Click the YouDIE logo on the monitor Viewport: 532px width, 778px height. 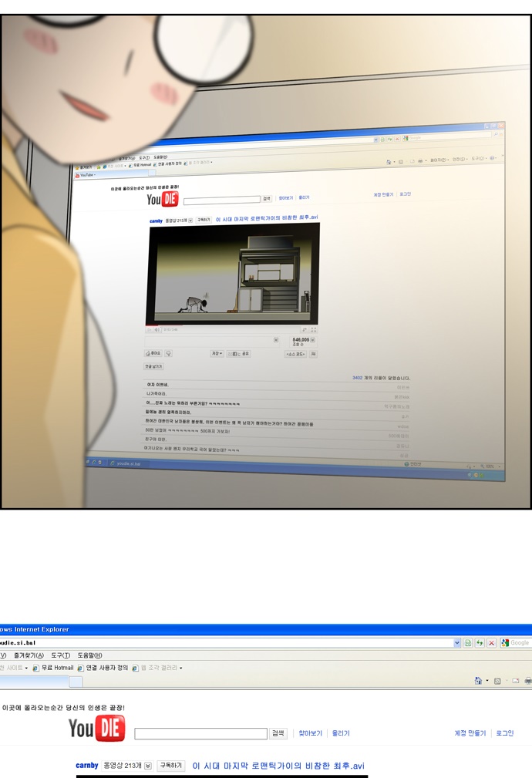(162, 199)
